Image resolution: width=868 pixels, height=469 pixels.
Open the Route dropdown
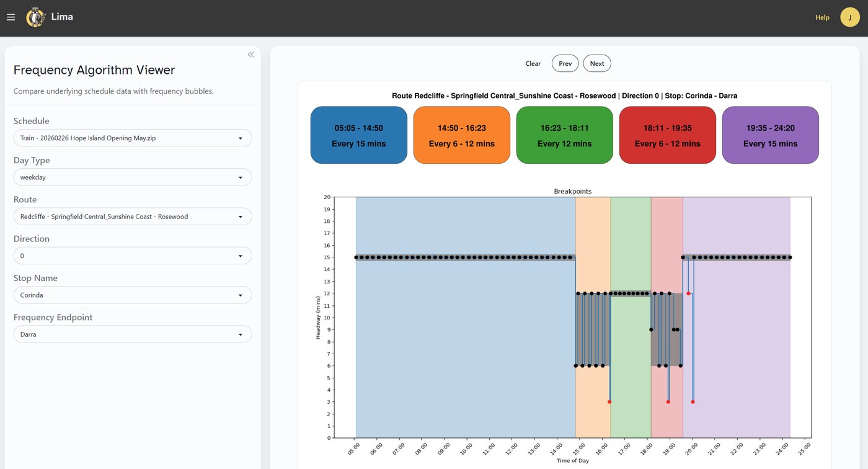pyautogui.click(x=133, y=217)
